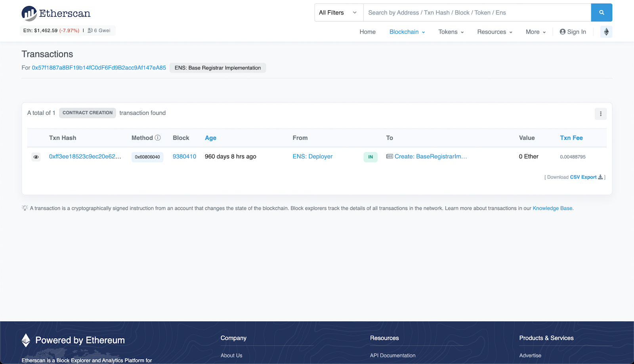The image size is (634, 364).
Task: Select the 960 days 8 hrs ago text
Action: pos(231,156)
